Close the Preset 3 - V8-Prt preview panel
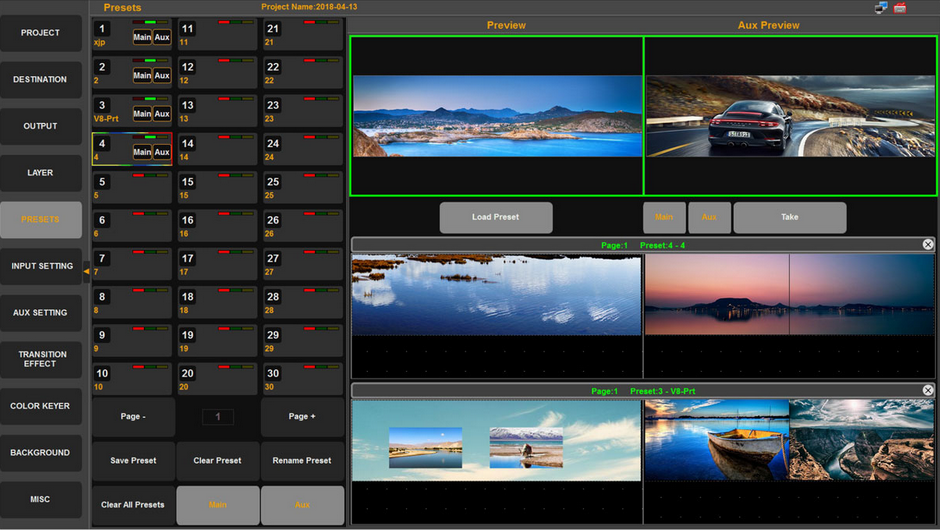The height and width of the screenshot is (530, 940). click(x=927, y=391)
